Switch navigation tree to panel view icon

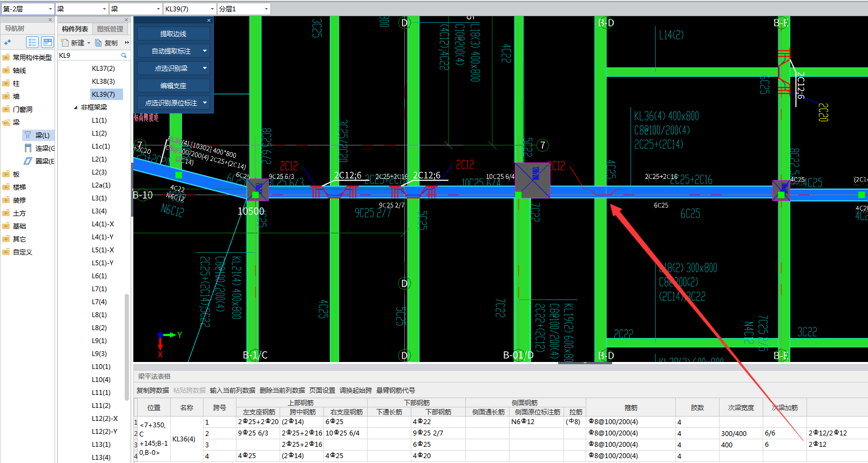pyautogui.click(x=48, y=42)
